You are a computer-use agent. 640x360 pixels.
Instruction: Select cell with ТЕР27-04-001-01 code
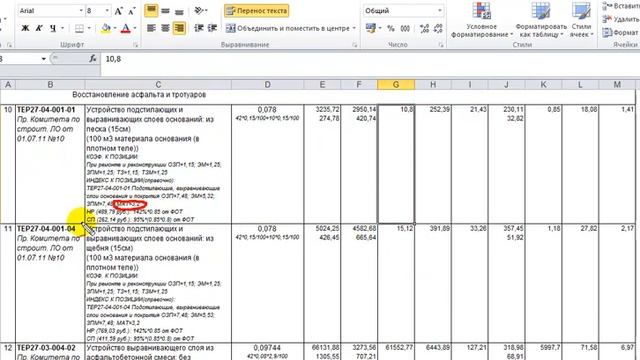50,164
